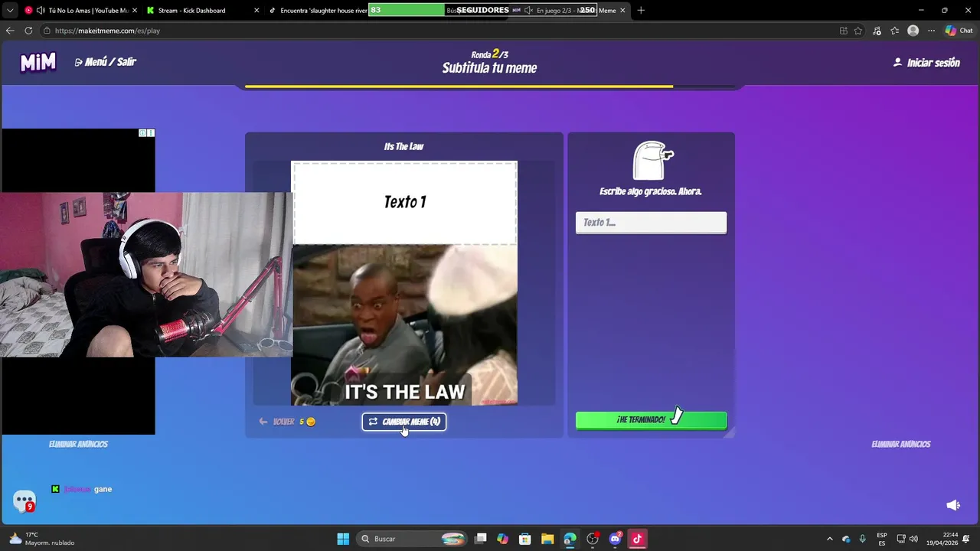
Task: Open the ESP language input switcher
Action: (x=882, y=539)
